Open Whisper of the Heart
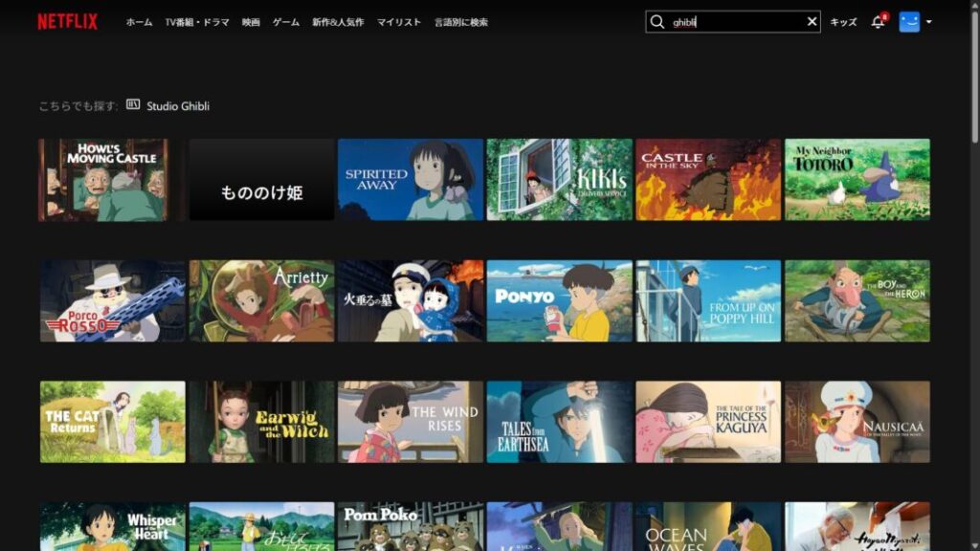The image size is (980, 551). (113, 527)
